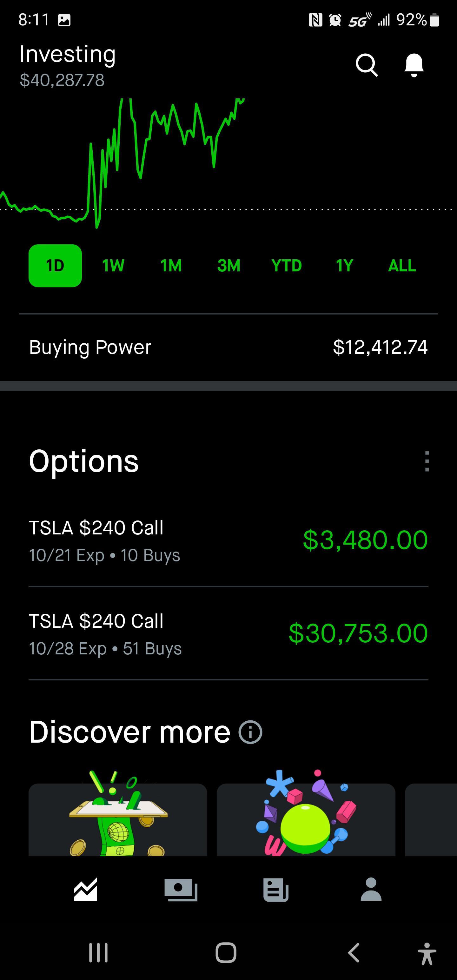Open Buying Power details row

tap(228, 347)
